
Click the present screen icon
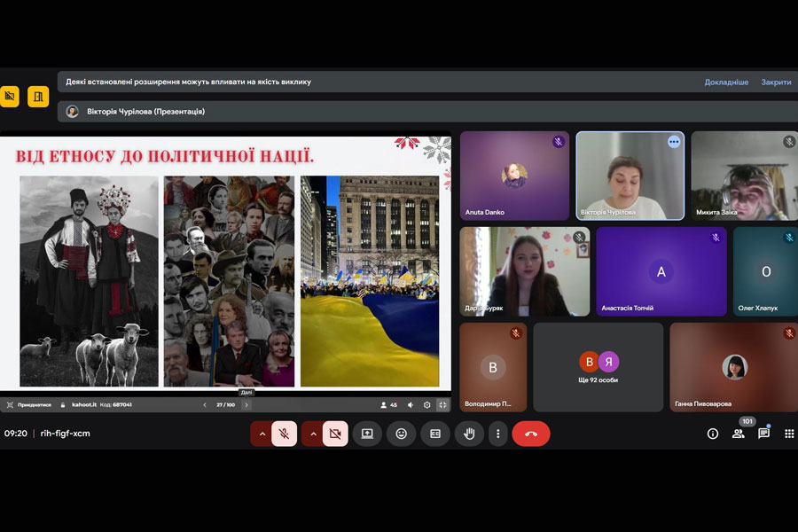click(367, 434)
